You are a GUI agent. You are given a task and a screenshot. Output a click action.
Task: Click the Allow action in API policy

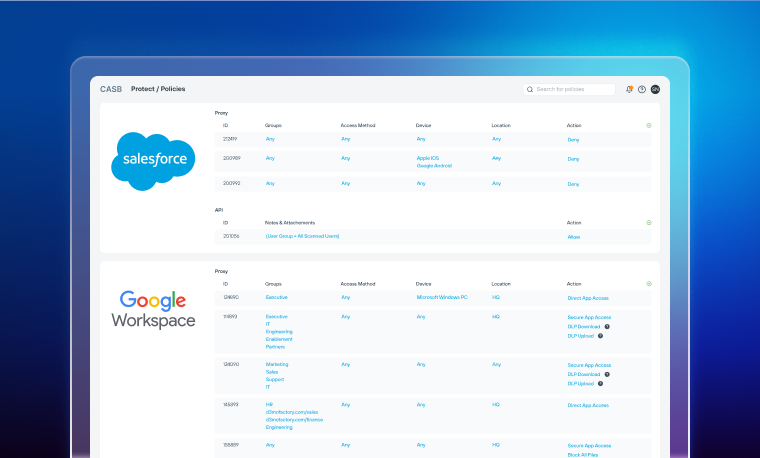tap(573, 236)
